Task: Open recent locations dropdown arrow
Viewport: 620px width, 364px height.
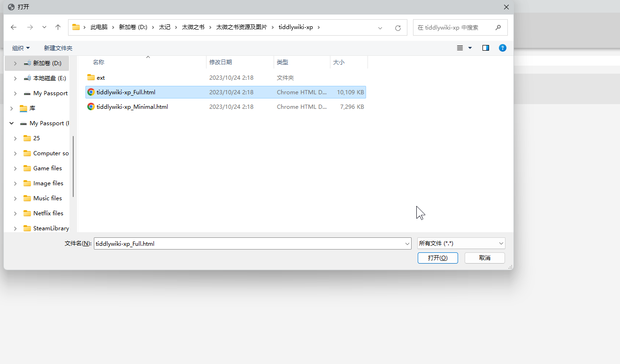Action: pyautogui.click(x=44, y=27)
